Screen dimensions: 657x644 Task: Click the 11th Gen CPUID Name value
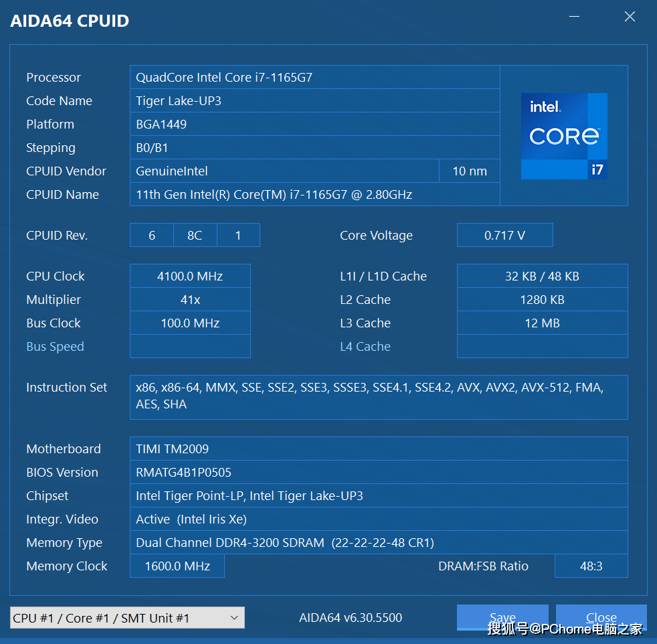(314, 195)
